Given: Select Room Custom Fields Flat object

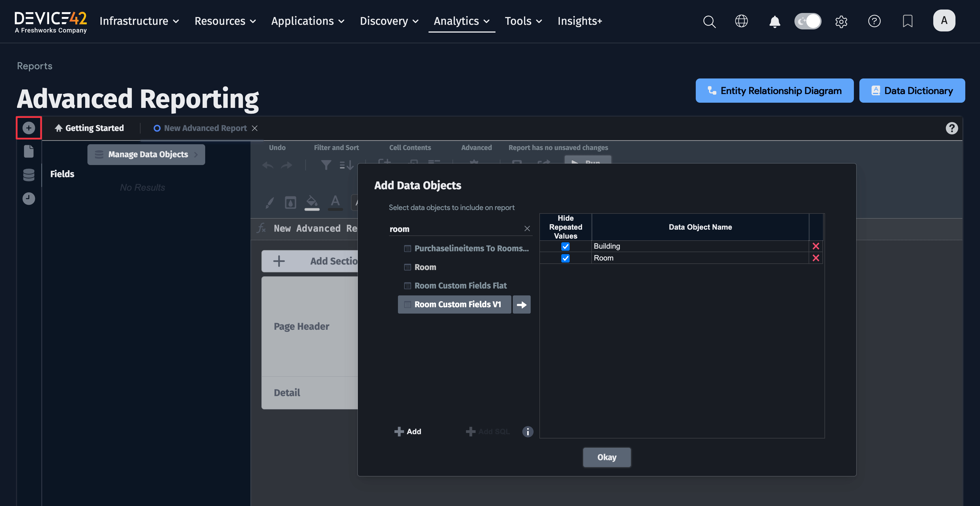Looking at the screenshot, I should coord(455,286).
